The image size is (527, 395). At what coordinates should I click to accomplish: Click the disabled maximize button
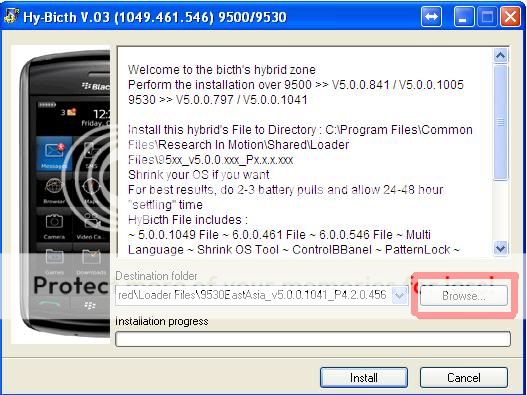[x=487, y=16]
